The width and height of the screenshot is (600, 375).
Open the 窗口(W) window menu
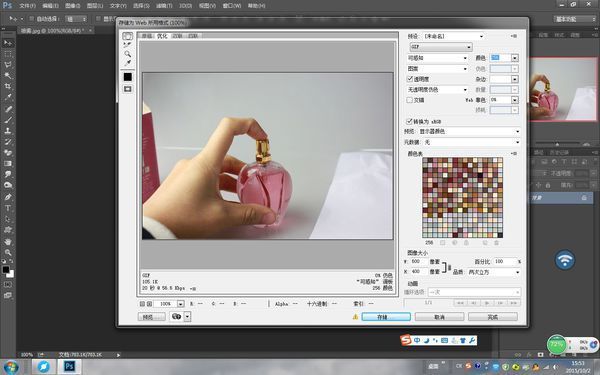click(232, 6)
